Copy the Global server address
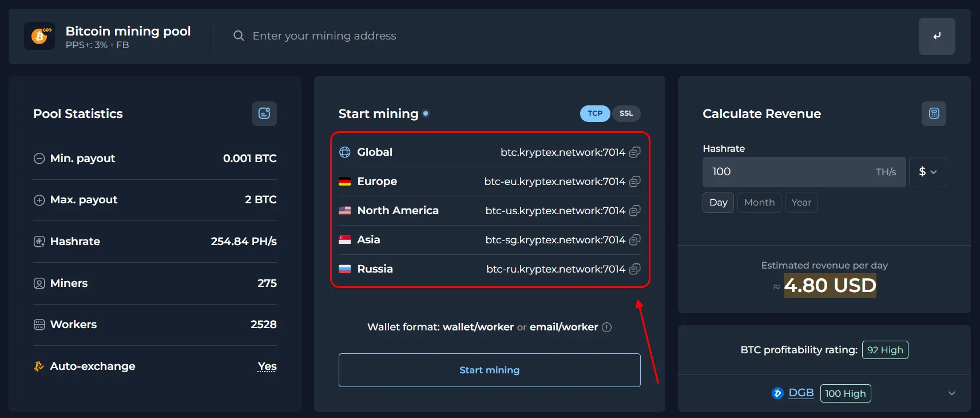The image size is (980, 418). [x=634, y=152]
